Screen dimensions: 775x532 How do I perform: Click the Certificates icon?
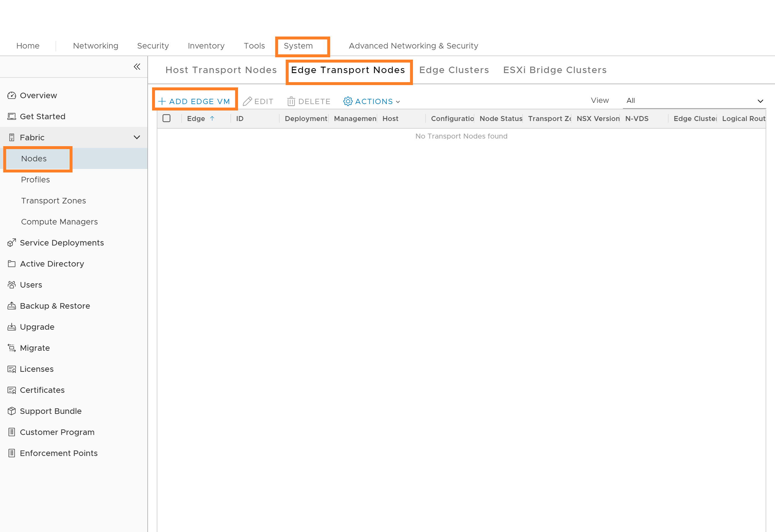tap(12, 390)
